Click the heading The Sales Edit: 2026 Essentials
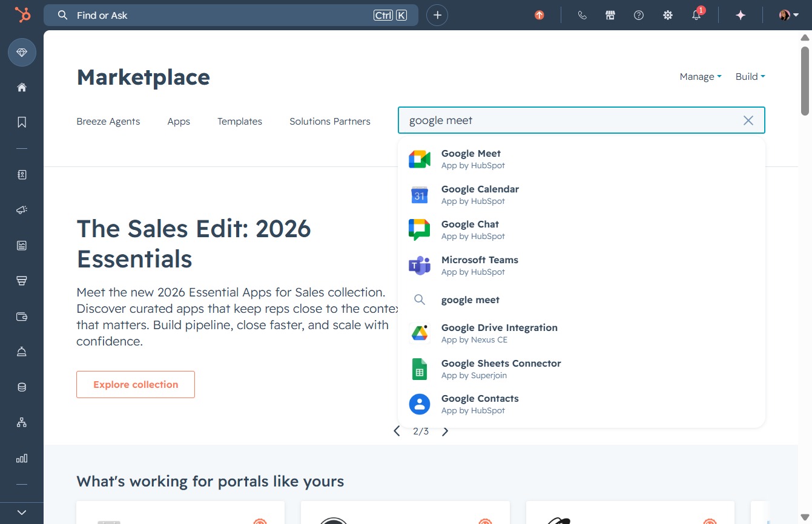This screenshot has width=812, height=524. tap(194, 244)
